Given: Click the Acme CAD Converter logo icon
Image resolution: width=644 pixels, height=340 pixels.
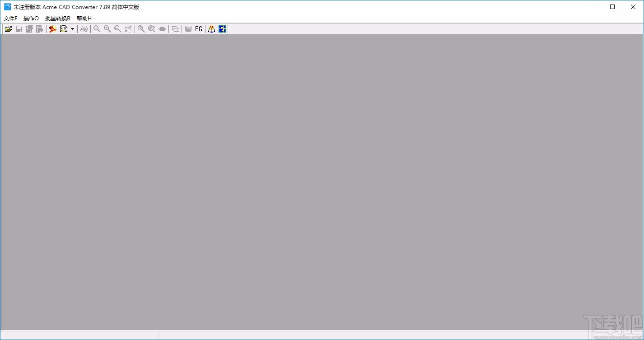Looking at the screenshot, I should (x=222, y=28).
